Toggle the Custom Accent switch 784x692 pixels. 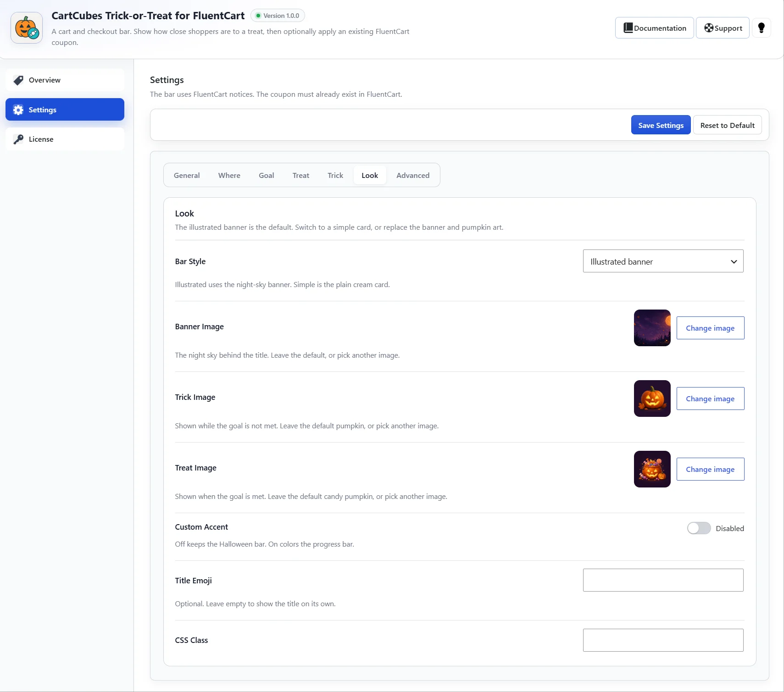click(699, 528)
